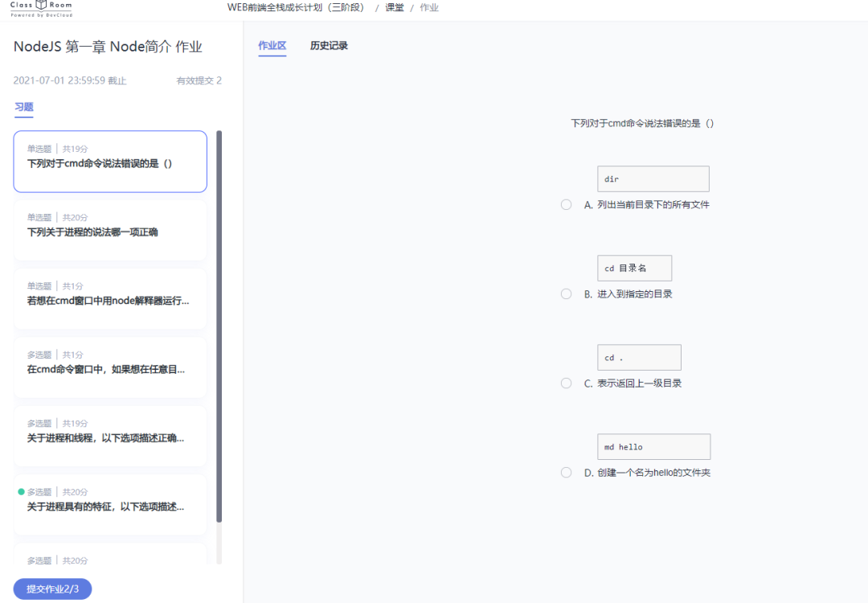Image resolution: width=868 pixels, height=603 pixels.
Task: Open question 在cmd命令窗口中，如果想在任意目
Action: click(x=110, y=367)
